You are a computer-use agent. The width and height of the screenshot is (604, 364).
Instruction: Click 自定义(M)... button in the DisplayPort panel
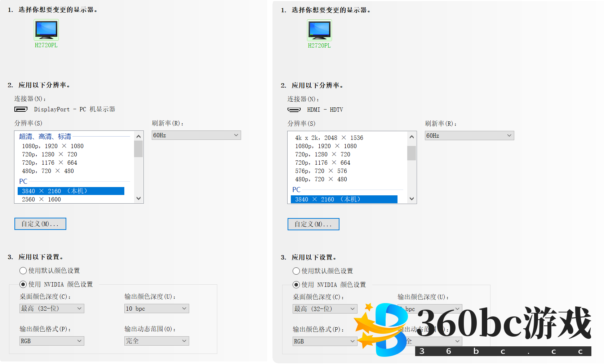click(40, 224)
